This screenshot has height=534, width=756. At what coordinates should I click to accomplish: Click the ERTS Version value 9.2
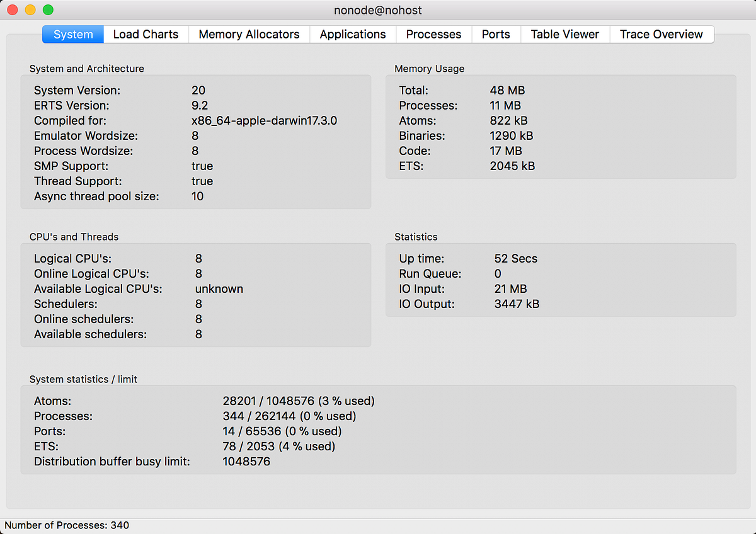pyautogui.click(x=199, y=105)
